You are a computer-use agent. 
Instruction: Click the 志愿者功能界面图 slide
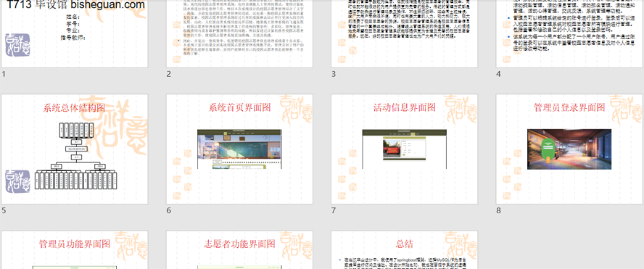239,249
